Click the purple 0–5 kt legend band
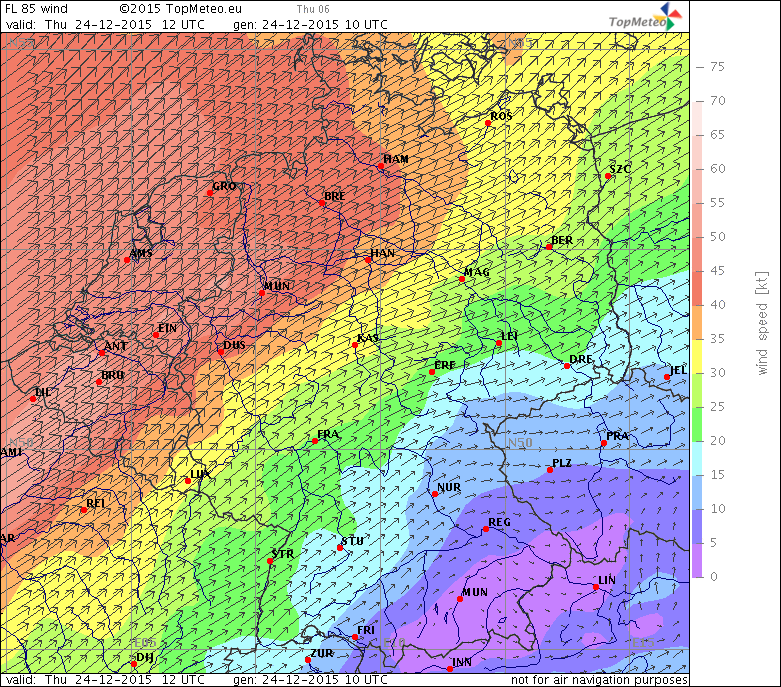781x687 pixels. tap(701, 559)
